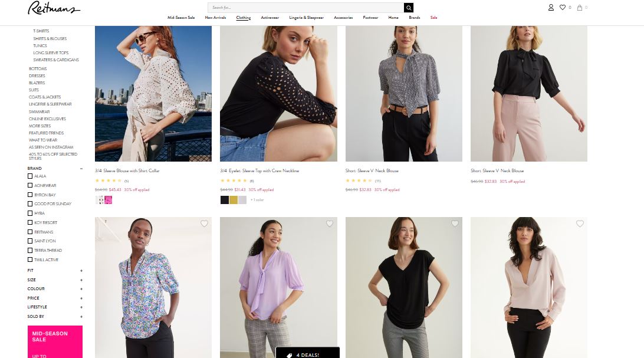
Task: Focus the Search for input field
Action: point(305,8)
